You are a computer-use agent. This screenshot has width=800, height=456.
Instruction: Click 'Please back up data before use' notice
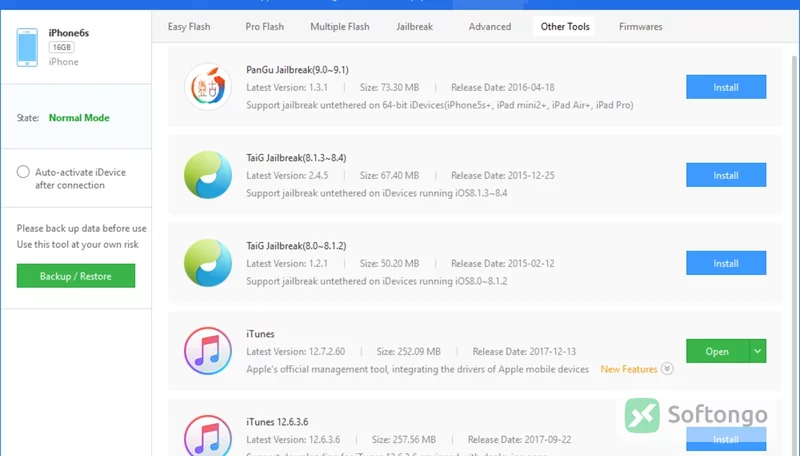point(82,229)
